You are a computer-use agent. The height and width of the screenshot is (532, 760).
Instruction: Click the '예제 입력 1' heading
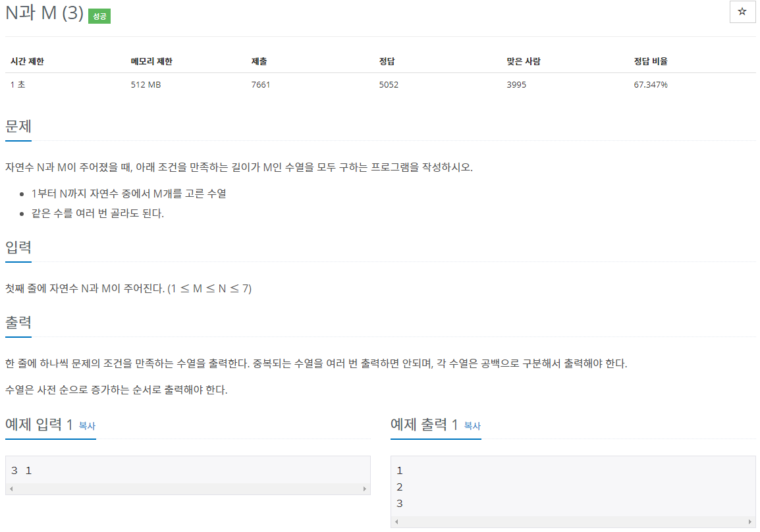(x=39, y=425)
